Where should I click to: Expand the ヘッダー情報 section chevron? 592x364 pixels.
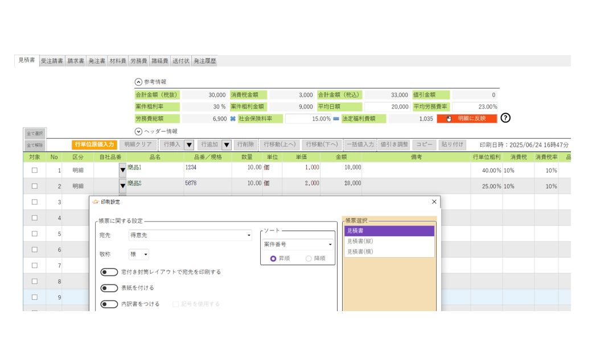click(138, 131)
